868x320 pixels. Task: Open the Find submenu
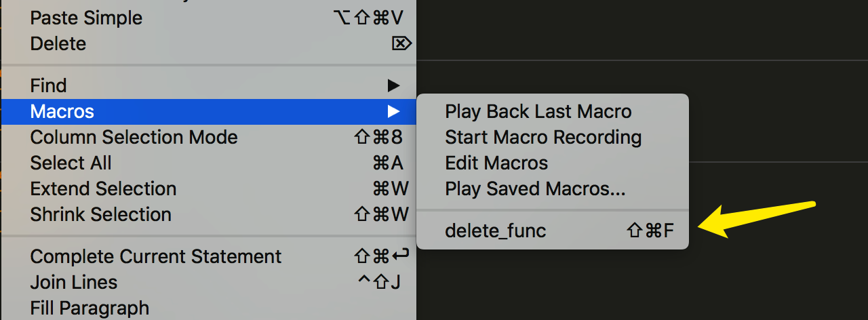point(208,86)
